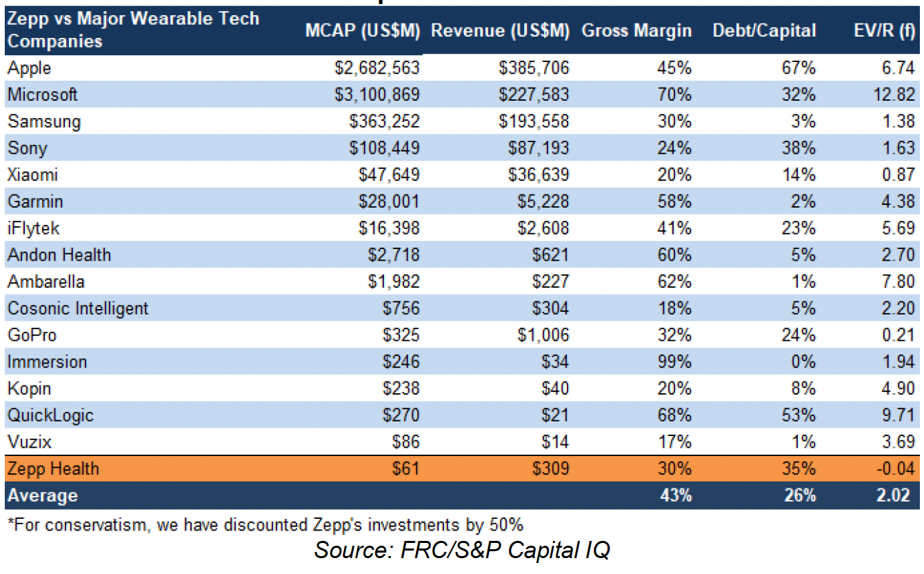924x574 pixels.
Task: Click Sony's revenue $87,193
Action: [x=539, y=148]
